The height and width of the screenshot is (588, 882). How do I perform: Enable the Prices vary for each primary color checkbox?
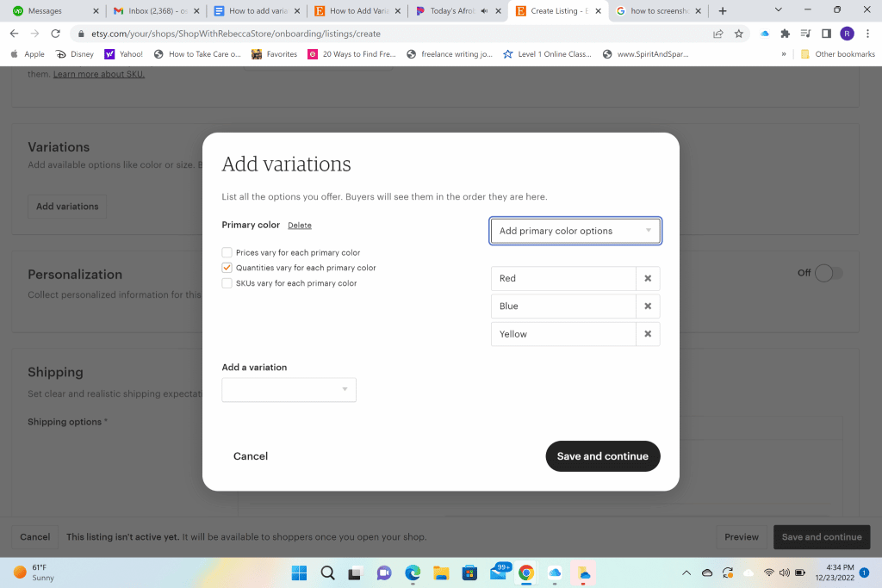(227, 252)
